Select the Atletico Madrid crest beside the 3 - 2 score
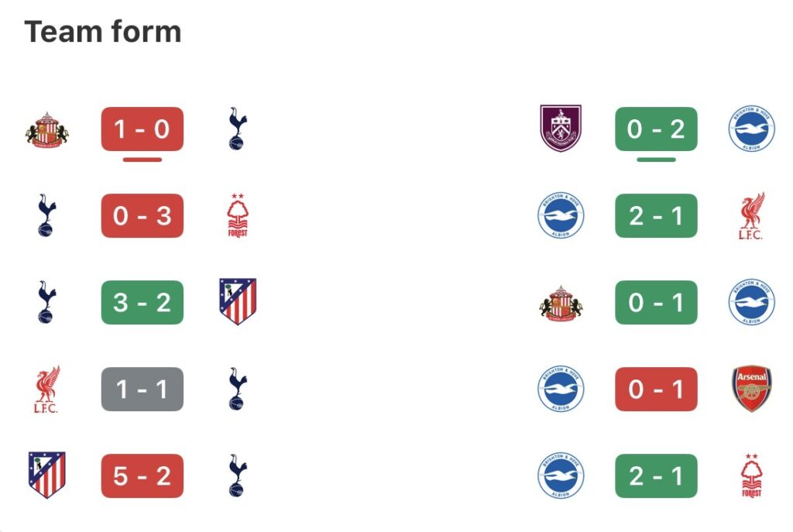The width and height of the screenshot is (793, 532). pos(238,302)
